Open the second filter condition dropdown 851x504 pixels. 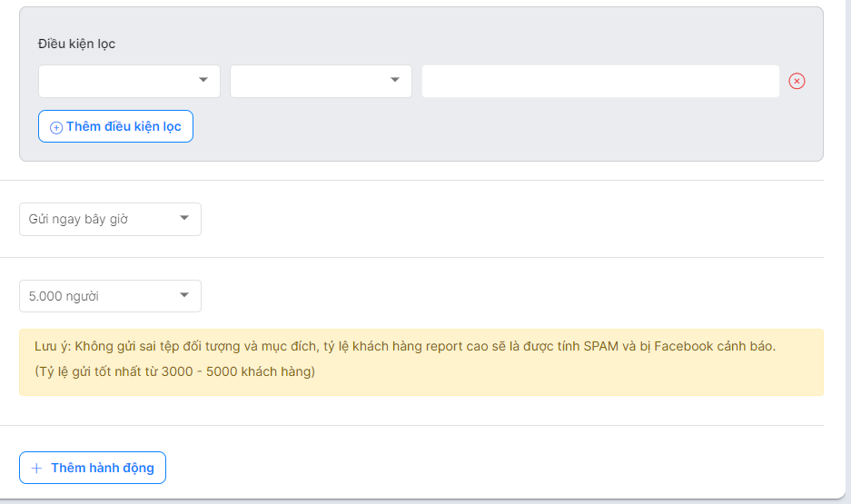[x=321, y=82]
